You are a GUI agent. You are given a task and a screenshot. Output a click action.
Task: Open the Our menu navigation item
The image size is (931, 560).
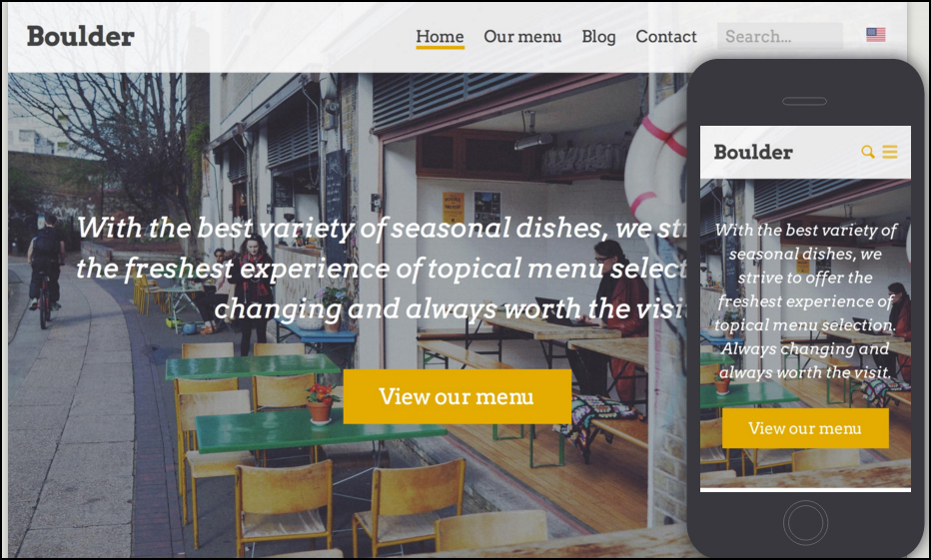pyautogui.click(x=522, y=36)
